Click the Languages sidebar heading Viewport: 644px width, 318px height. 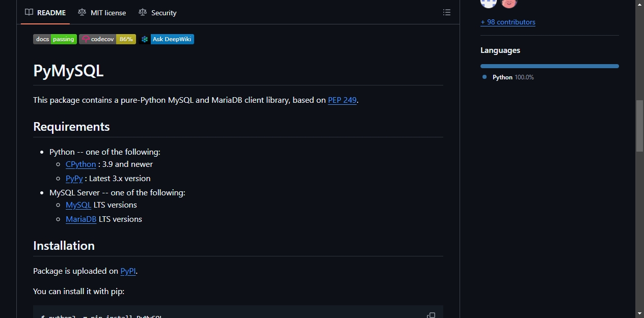(x=500, y=50)
